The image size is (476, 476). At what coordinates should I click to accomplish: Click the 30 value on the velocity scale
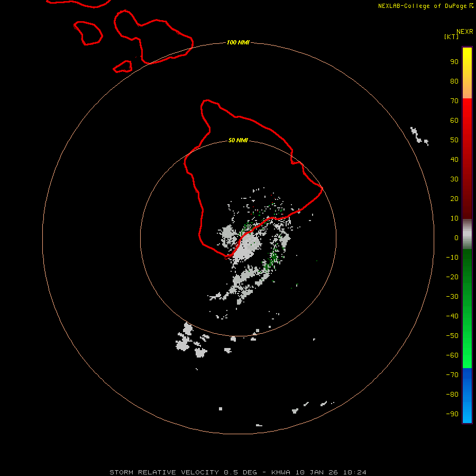click(x=454, y=179)
